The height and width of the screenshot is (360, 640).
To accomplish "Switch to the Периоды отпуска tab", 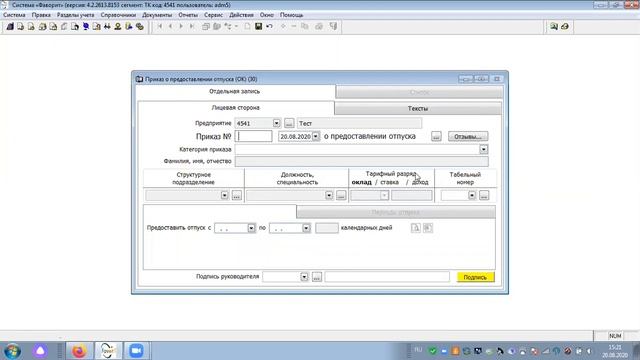I will [396, 212].
